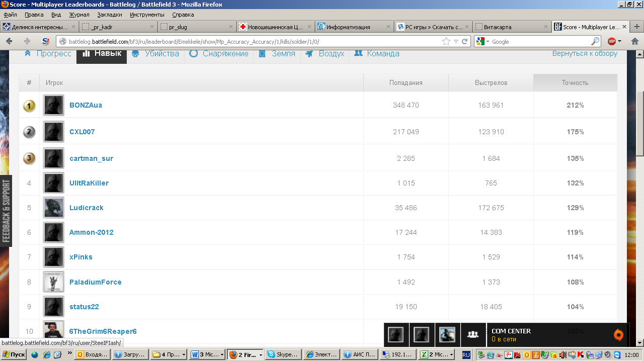644x362 pixels.
Task: Switch to the _pr_kadr tab
Action: pyautogui.click(x=118, y=27)
